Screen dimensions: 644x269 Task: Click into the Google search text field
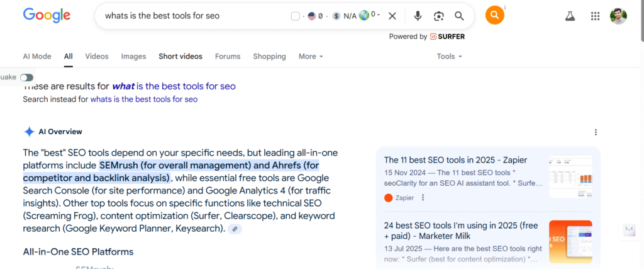click(x=189, y=16)
